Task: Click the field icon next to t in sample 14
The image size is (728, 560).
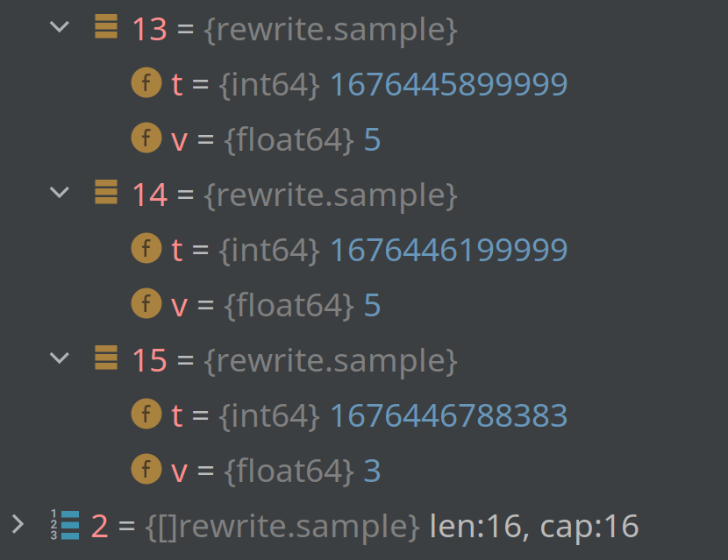Action: coord(146,249)
